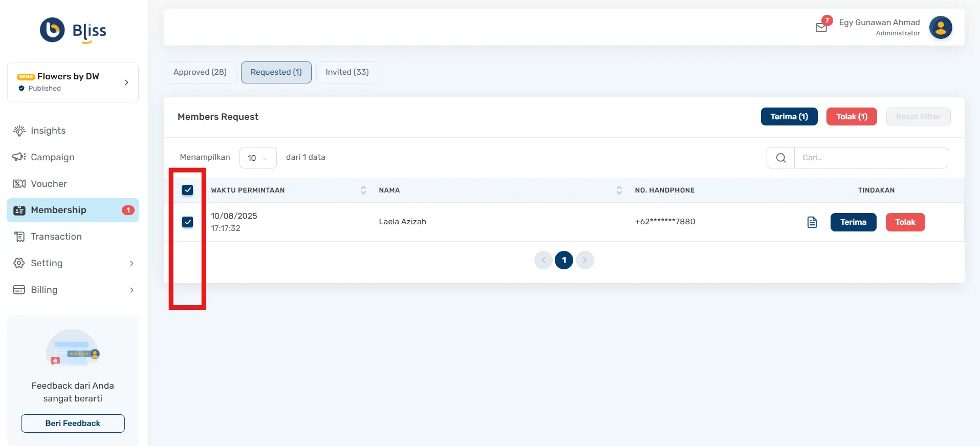Uncheck the Laela Azizah row checkbox
Viewport: 980px width, 446px height.
[188, 222]
